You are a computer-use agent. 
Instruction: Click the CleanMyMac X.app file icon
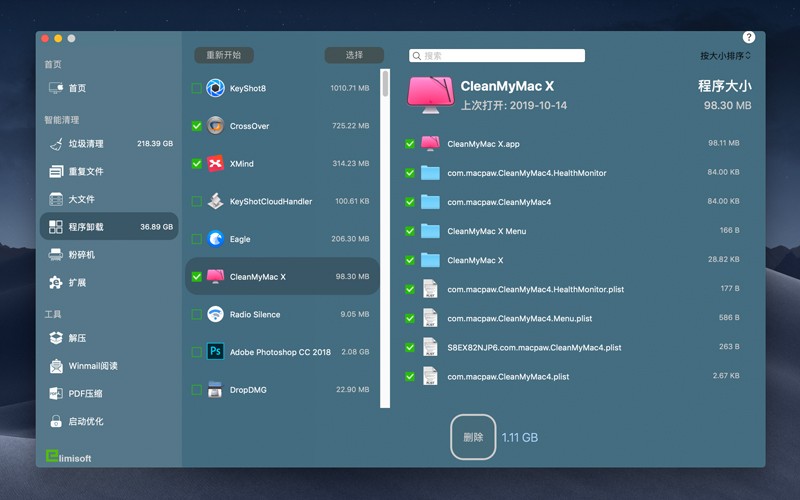(430, 143)
